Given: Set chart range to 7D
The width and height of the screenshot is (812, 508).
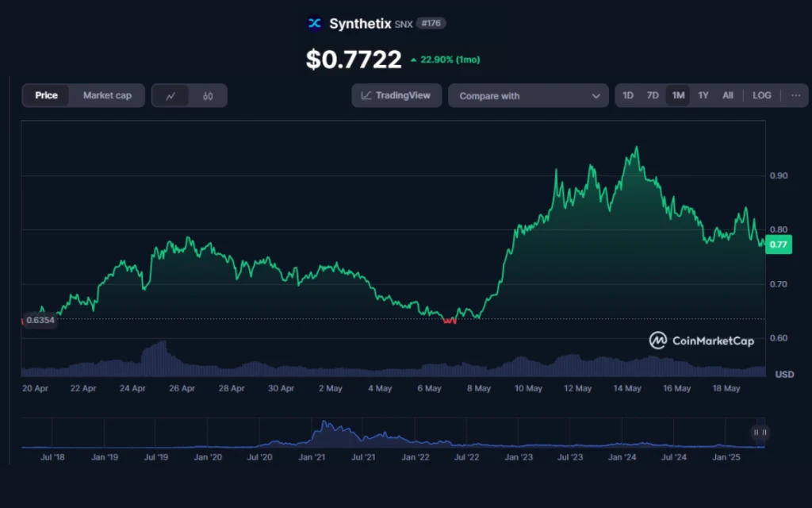Looking at the screenshot, I should tap(653, 95).
